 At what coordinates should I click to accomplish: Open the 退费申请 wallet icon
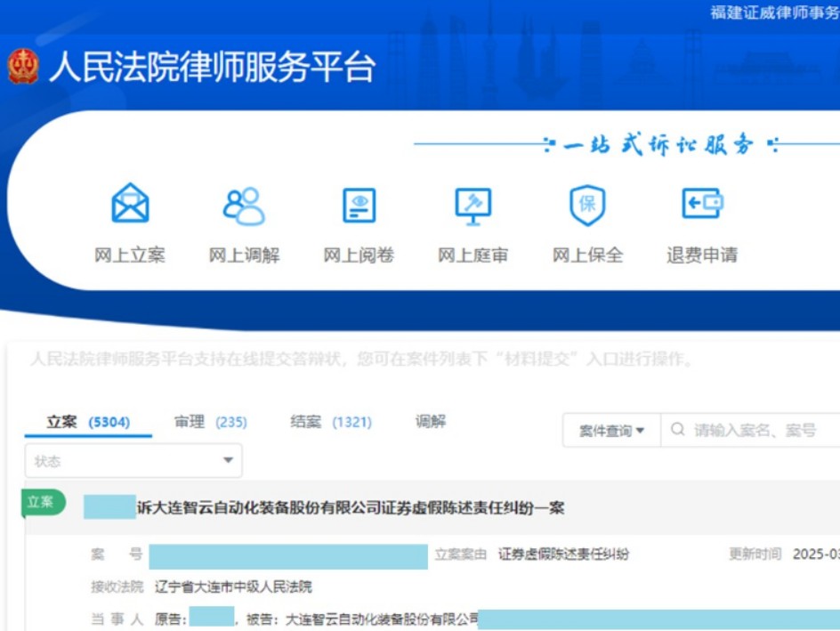click(702, 203)
